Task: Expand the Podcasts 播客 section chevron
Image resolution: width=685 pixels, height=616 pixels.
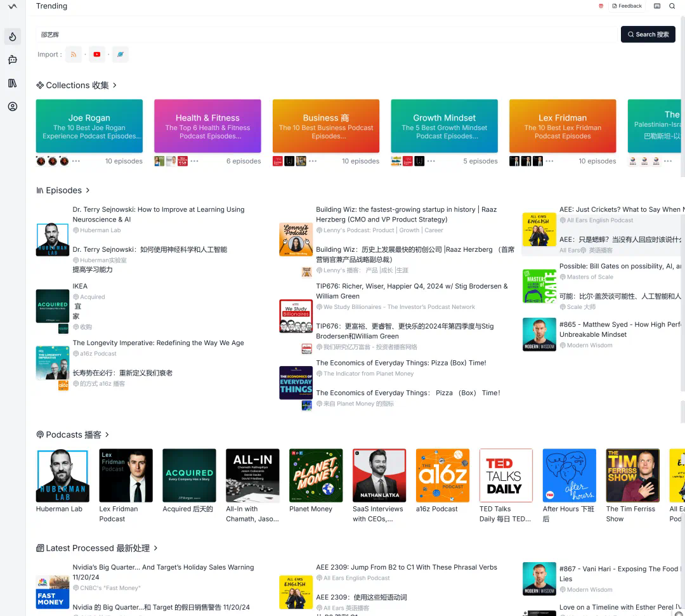Action: click(x=107, y=435)
